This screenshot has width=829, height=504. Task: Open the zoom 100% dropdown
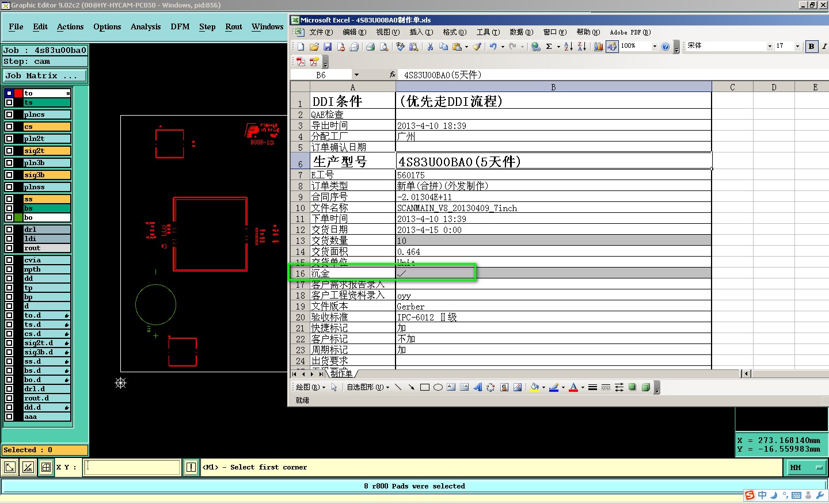click(x=655, y=47)
